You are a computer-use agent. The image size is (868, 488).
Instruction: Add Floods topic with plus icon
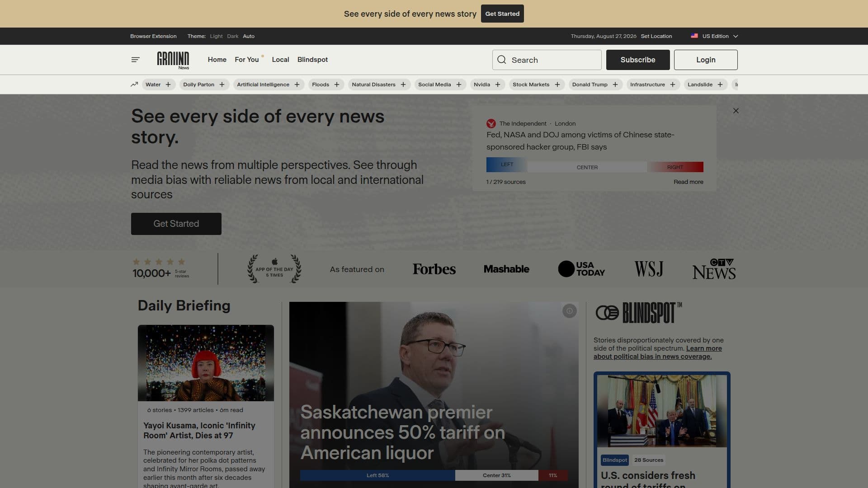click(x=337, y=84)
